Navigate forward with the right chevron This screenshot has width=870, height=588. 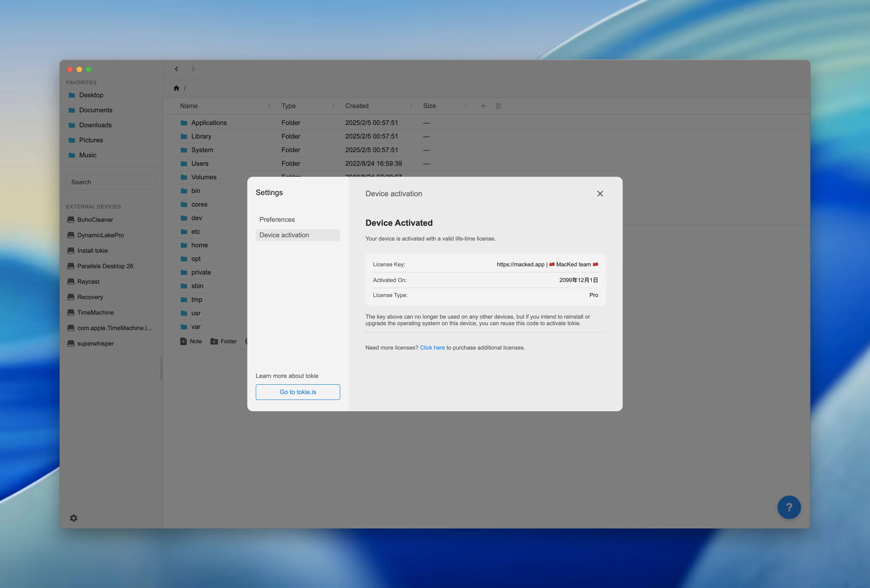pos(193,69)
